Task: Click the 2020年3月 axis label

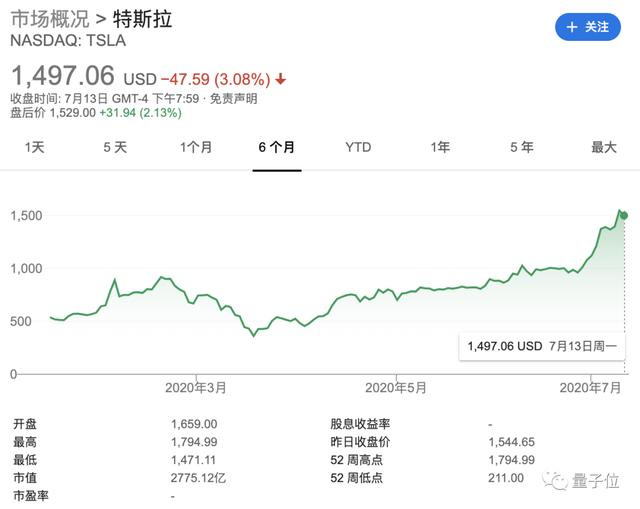Action: [x=196, y=387]
